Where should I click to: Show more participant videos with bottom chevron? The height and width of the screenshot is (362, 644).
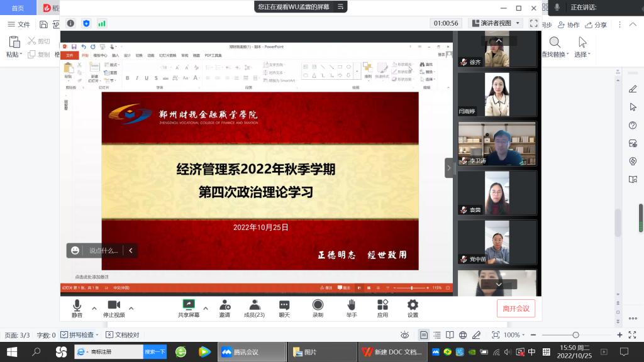tap(499, 284)
